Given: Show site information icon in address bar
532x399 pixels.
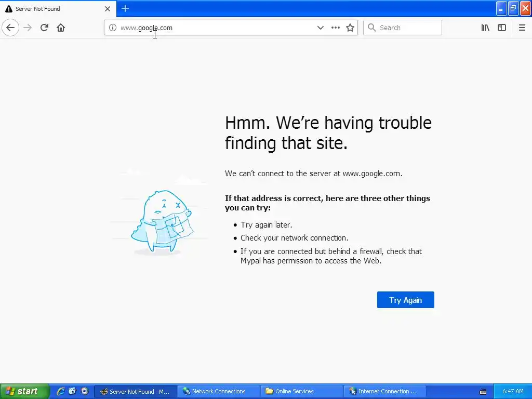Looking at the screenshot, I should coord(113,28).
